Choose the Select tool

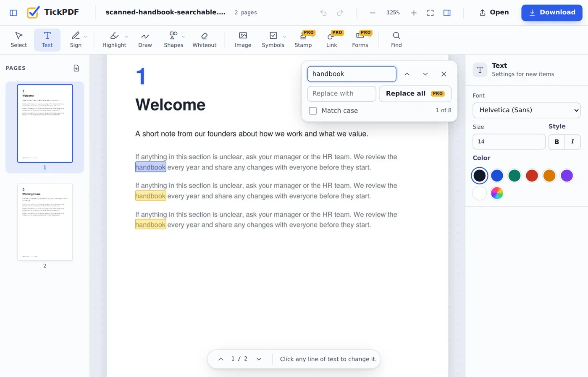point(18,40)
